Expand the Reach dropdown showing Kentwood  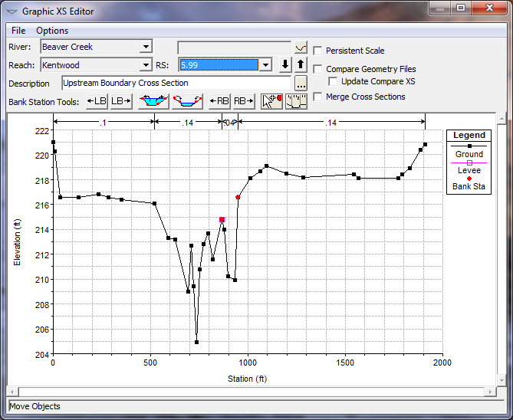[x=145, y=65]
